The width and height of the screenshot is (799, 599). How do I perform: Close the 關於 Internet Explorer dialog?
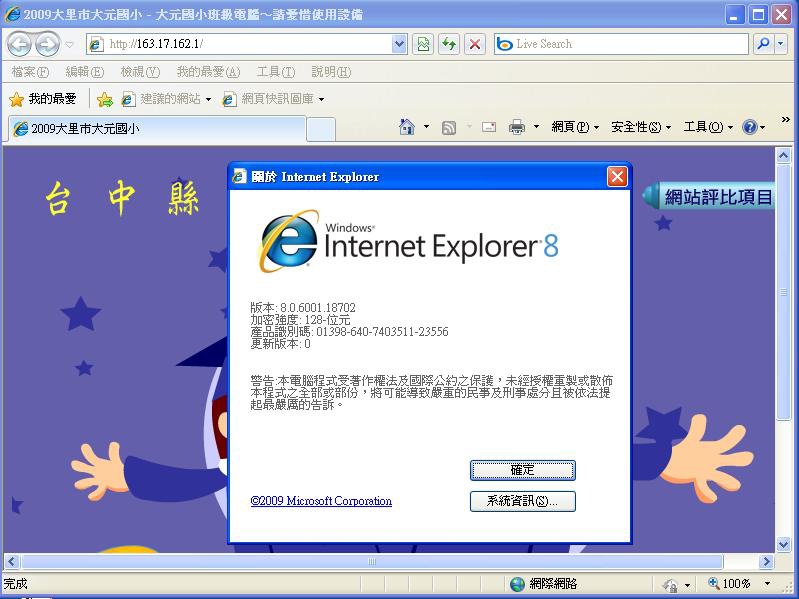click(617, 177)
